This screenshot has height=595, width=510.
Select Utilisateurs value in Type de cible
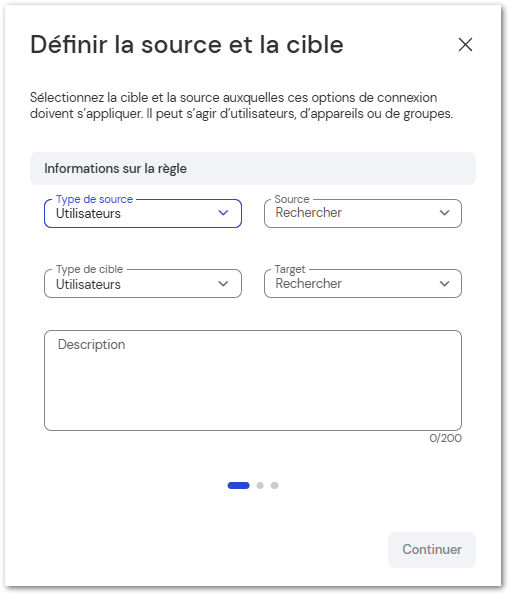coord(88,284)
